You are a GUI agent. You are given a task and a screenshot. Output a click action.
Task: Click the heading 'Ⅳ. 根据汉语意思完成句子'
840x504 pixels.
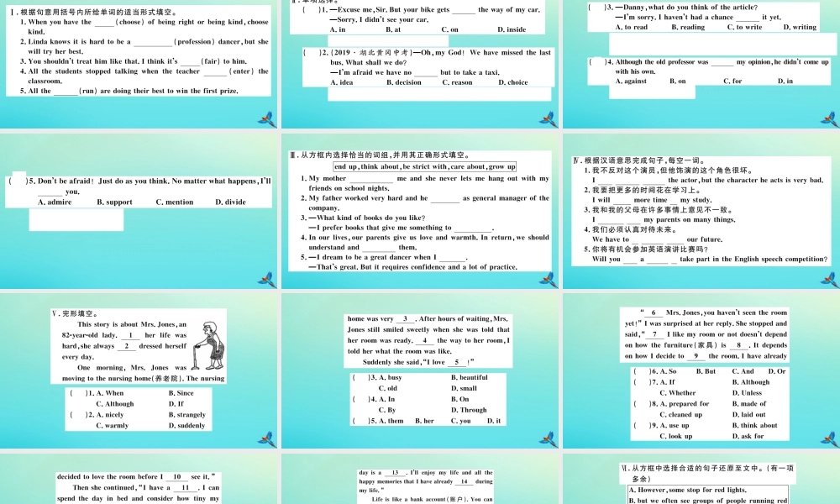click(639, 160)
